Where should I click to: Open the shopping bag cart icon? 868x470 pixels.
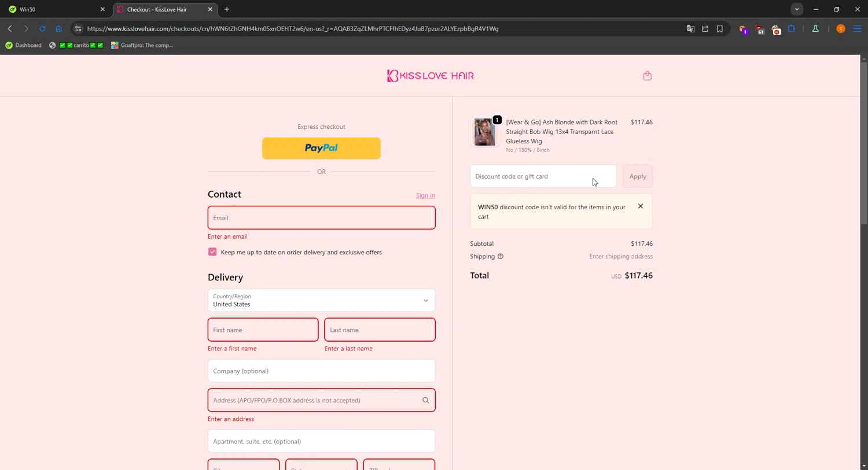[x=647, y=76]
